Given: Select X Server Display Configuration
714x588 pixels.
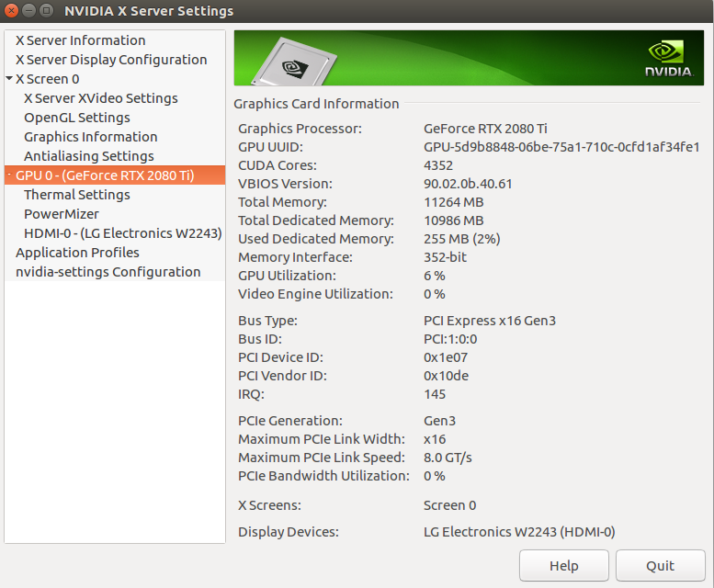Looking at the screenshot, I should 111,60.
